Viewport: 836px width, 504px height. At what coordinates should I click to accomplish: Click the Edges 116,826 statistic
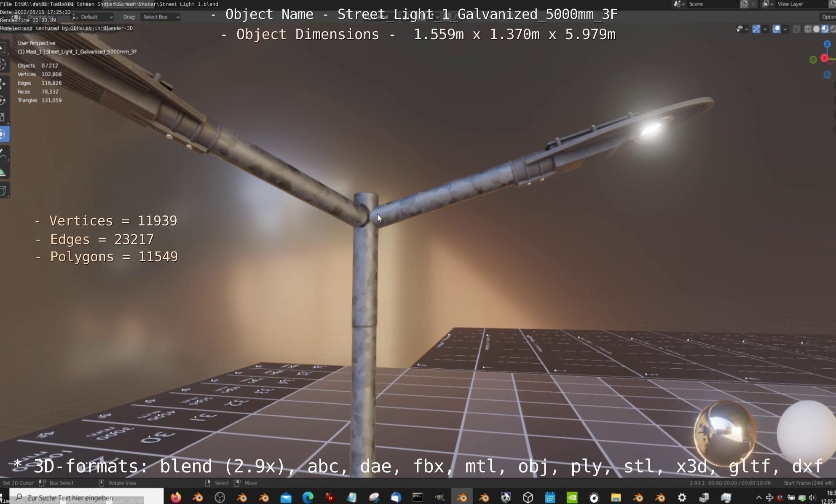pos(40,83)
